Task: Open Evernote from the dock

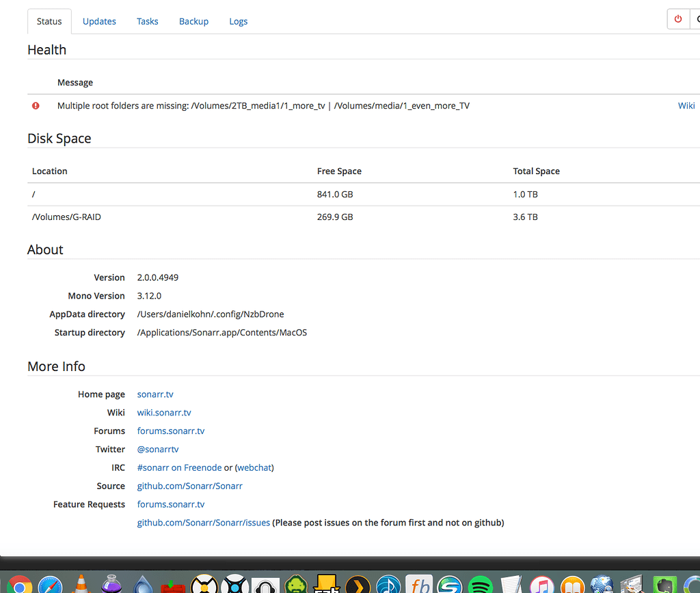Action: click(663, 585)
